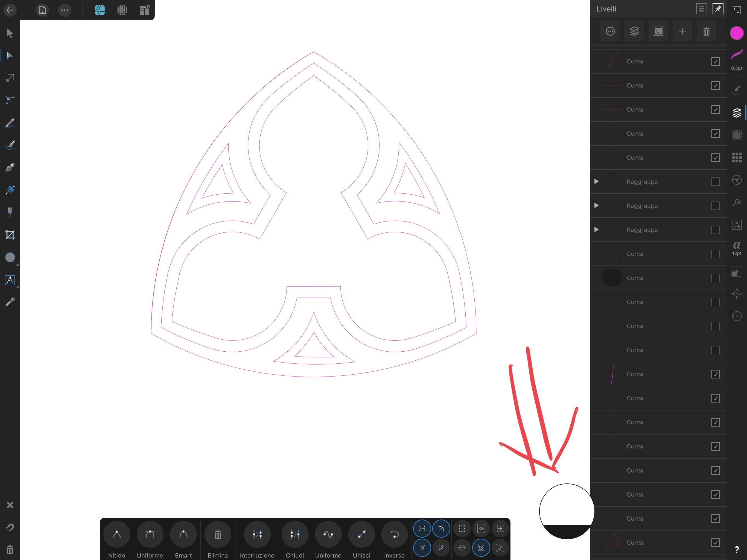Toggle transform origin crosshair icon

tap(462, 547)
